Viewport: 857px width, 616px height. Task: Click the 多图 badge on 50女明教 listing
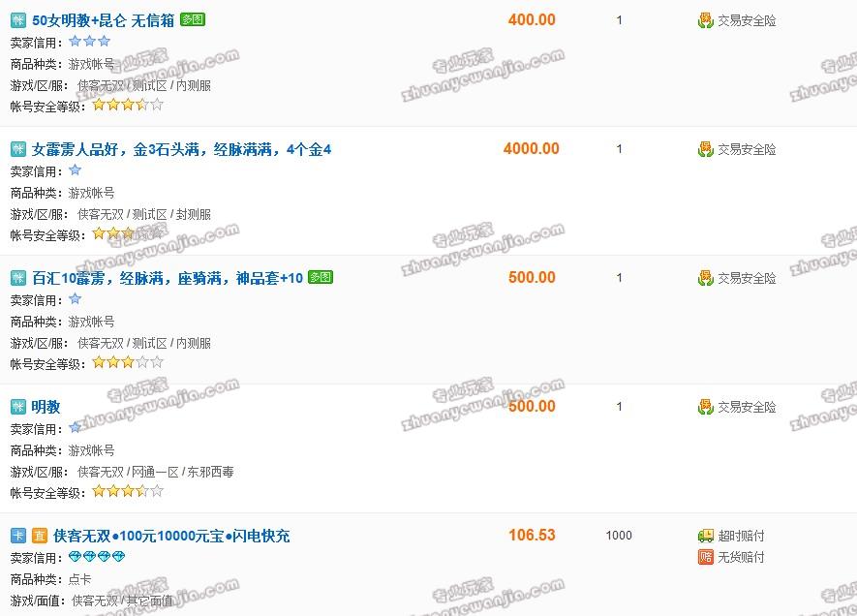pyautogui.click(x=193, y=19)
